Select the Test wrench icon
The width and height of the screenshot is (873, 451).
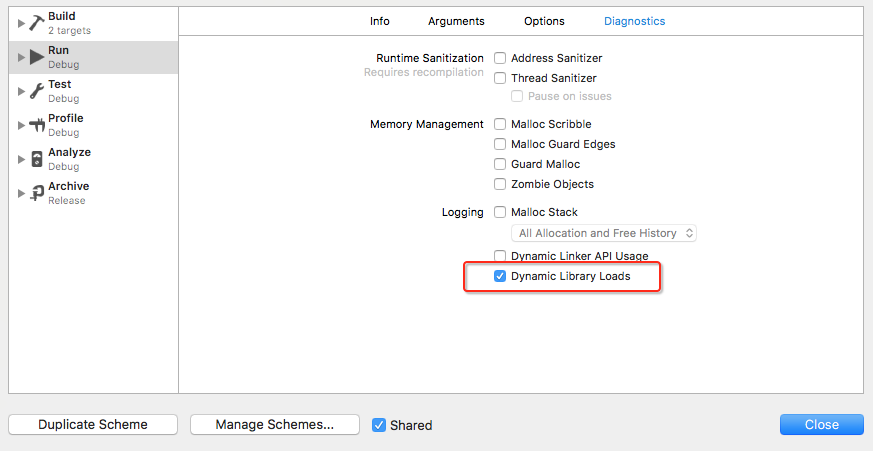37,91
